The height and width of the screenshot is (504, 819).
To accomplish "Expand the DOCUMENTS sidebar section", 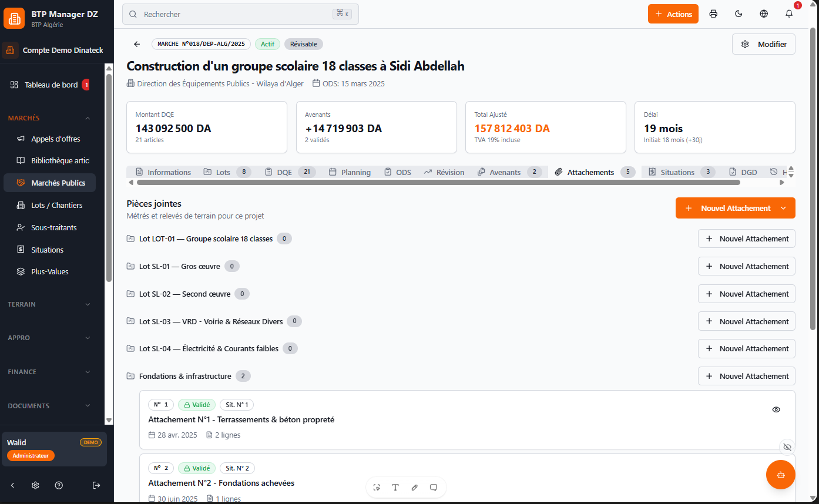I will [50, 406].
